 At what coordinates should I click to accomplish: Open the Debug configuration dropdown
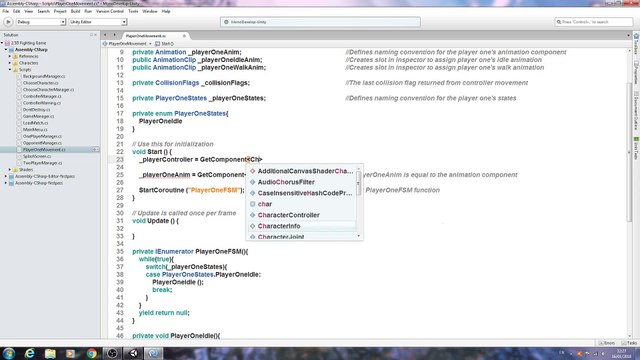40,22
